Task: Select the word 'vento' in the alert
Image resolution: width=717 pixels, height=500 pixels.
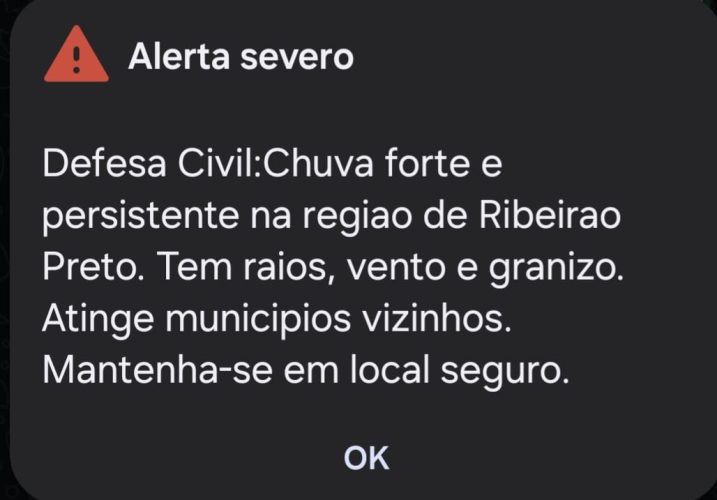Action: pos(396,268)
